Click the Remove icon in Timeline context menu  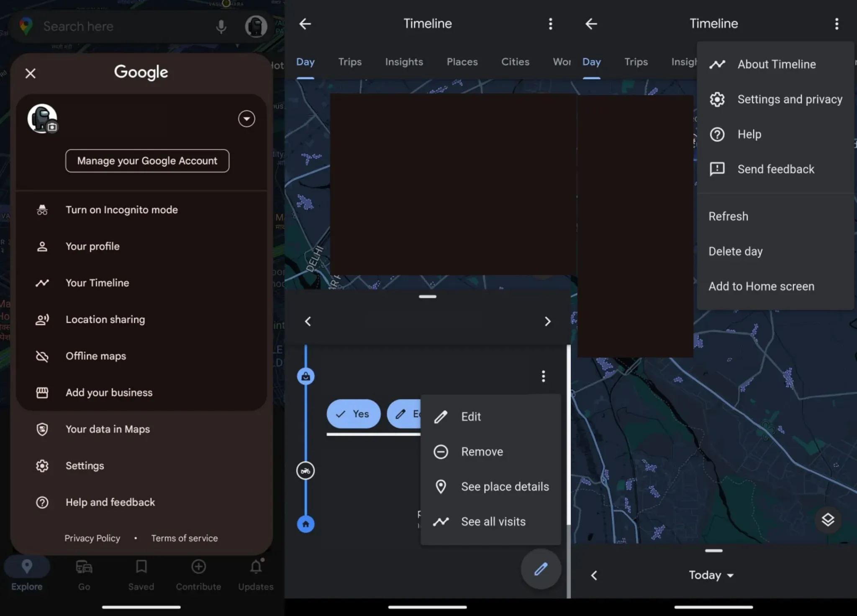441,451
